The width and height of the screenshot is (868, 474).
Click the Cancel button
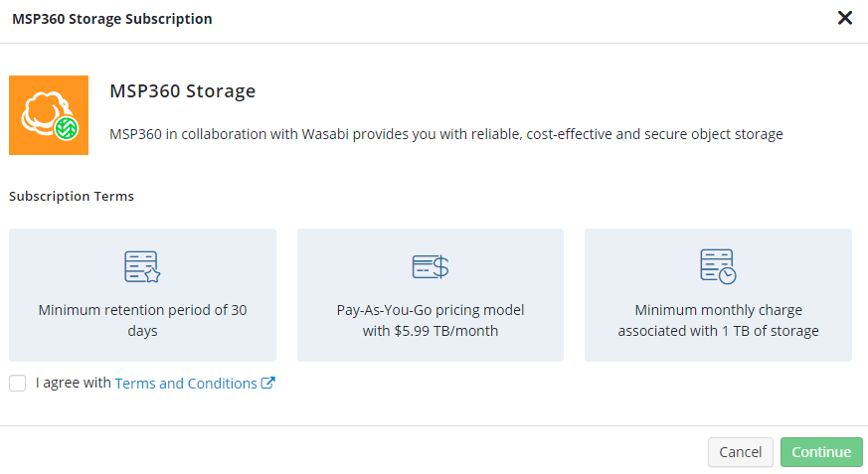point(740,452)
